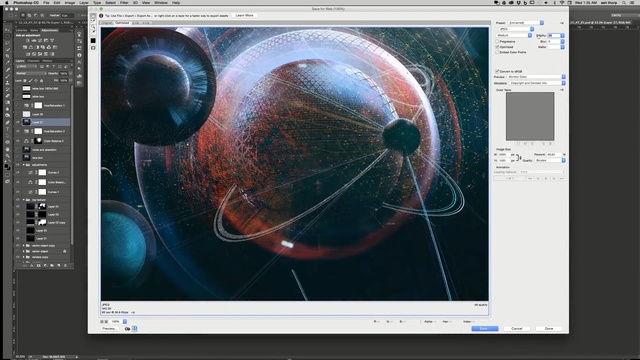Hide the Curves 1 layer
Screen dimensions: 640x360
18,192
